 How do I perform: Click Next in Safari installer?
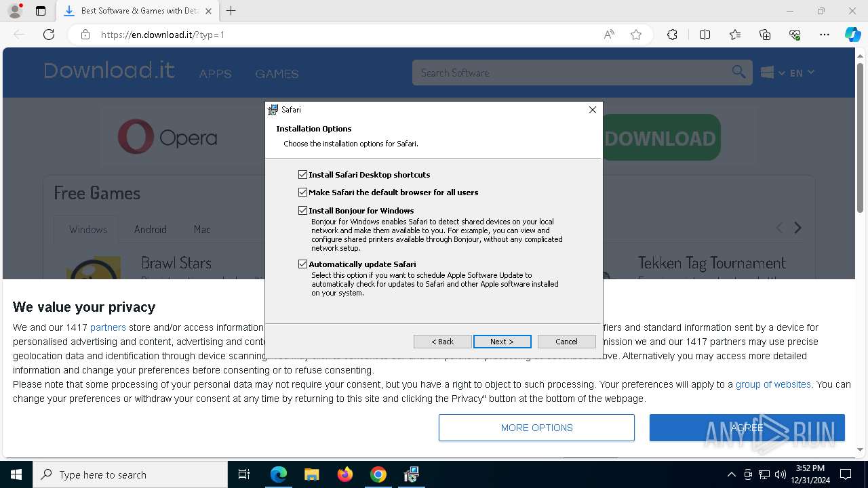point(502,342)
